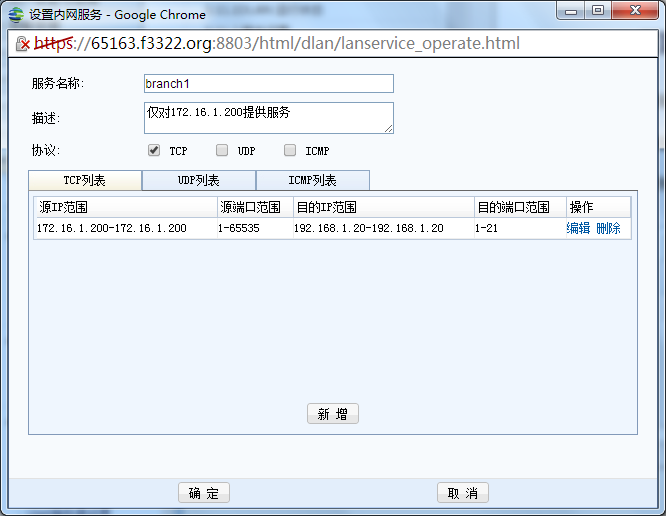
Task: Open the ICMP列表 tab
Action: tap(313, 181)
